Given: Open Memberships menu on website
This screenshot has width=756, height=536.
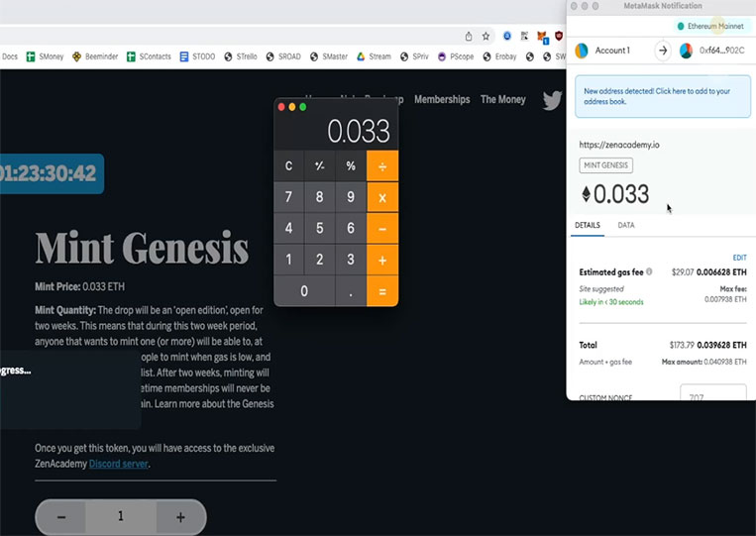Looking at the screenshot, I should (x=442, y=99).
